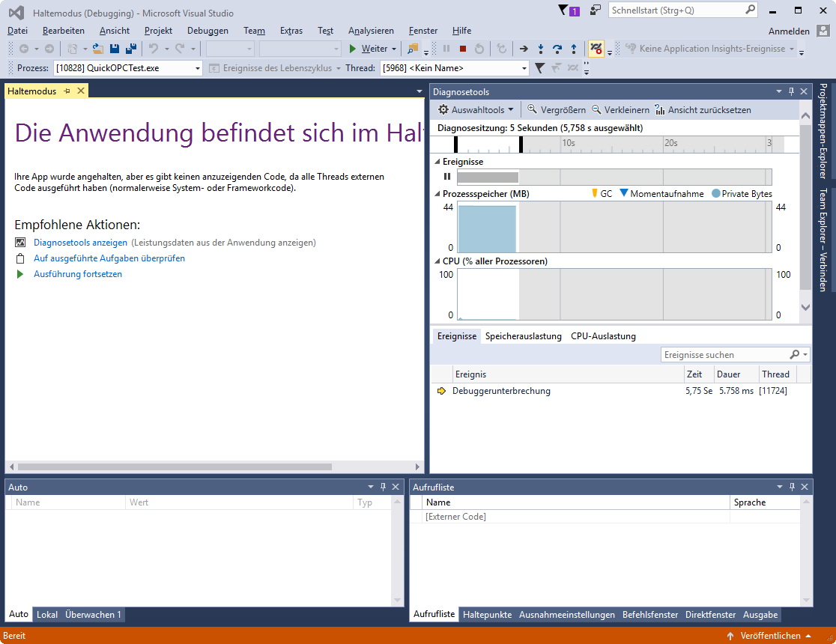Click the left timeline selection marker

pyautogui.click(x=455, y=145)
